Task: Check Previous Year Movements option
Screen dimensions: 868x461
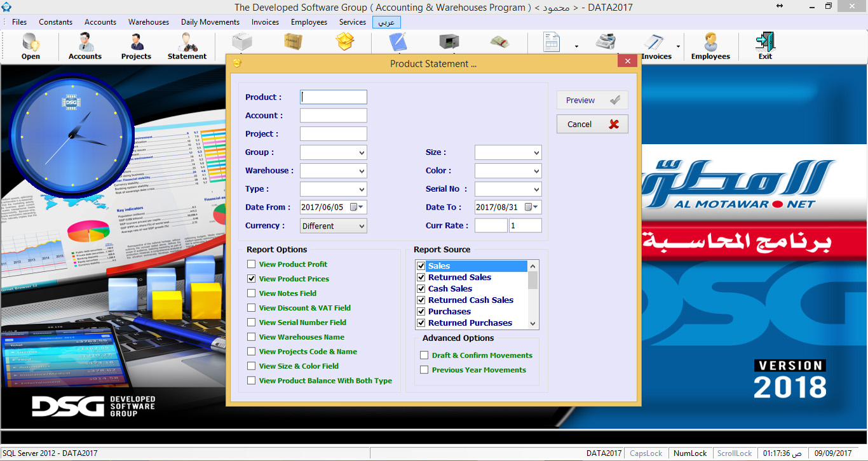Action: click(424, 370)
